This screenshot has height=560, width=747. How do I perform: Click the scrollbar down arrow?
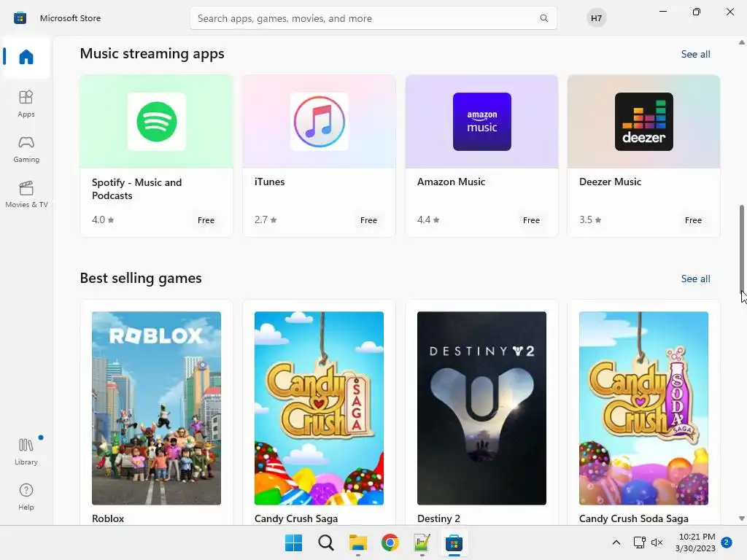(x=742, y=518)
